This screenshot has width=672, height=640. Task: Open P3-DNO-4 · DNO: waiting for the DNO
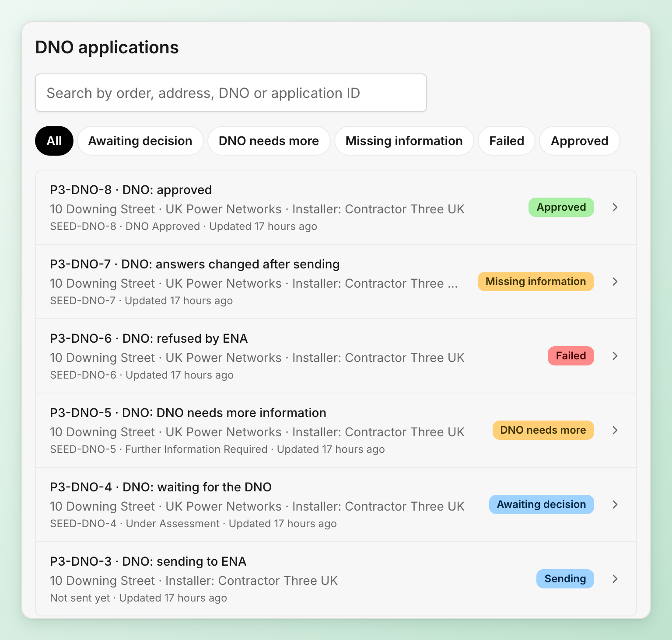(161, 487)
